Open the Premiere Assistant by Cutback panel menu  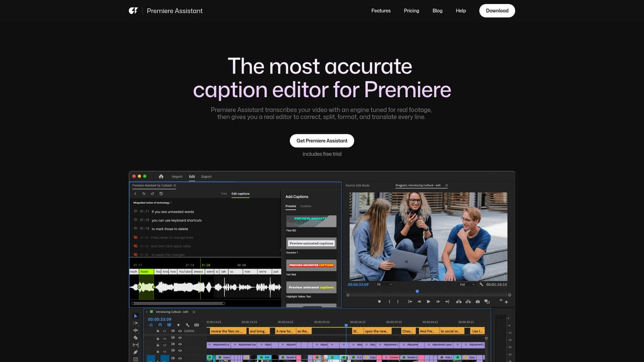(x=175, y=186)
